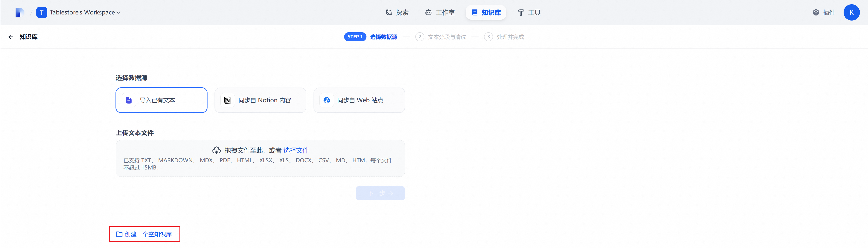Click the globe icon on 同步自 Web 站点 card
Screen dimensions: 868x248
326,100
